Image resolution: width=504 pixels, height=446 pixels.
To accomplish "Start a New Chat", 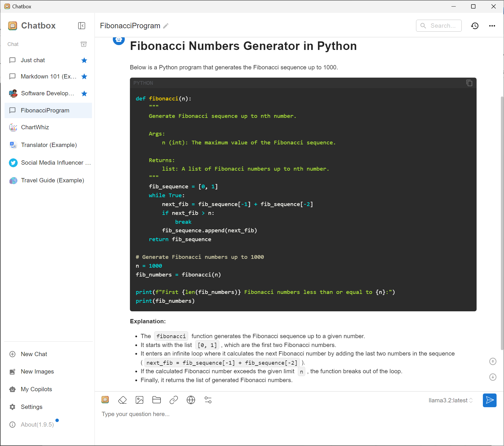I will click(34, 354).
